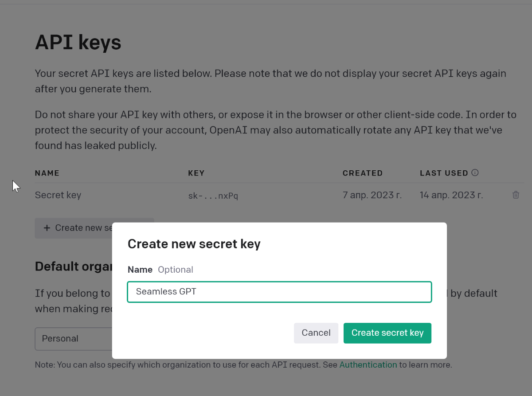This screenshot has width=532, height=396.
Task: Open the Authentication link
Action: click(x=368, y=365)
